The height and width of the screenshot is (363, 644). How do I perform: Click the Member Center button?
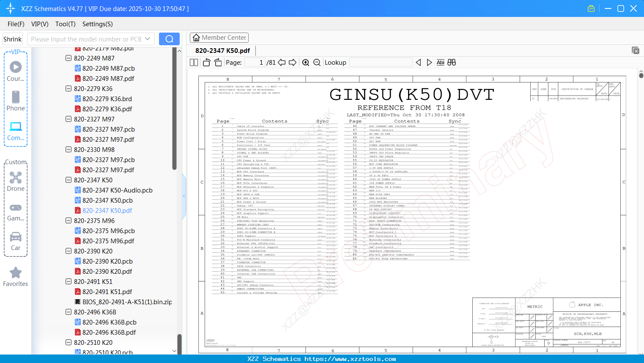click(x=219, y=38)
